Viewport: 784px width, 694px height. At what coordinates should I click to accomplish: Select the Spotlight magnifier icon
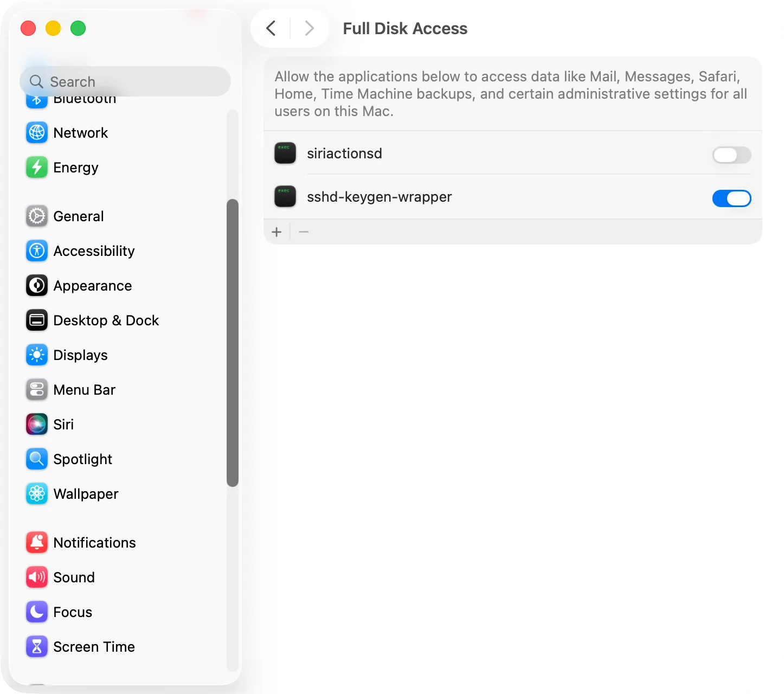click(37, 459)
